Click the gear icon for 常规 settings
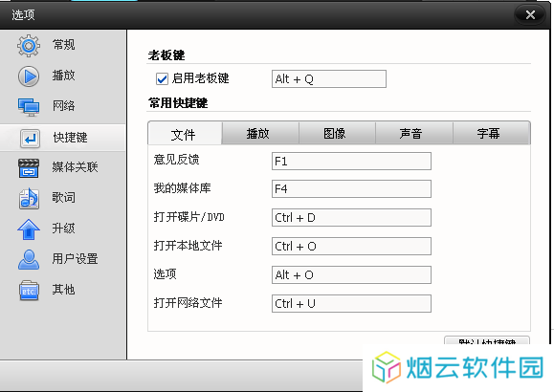 pos(29,46)
